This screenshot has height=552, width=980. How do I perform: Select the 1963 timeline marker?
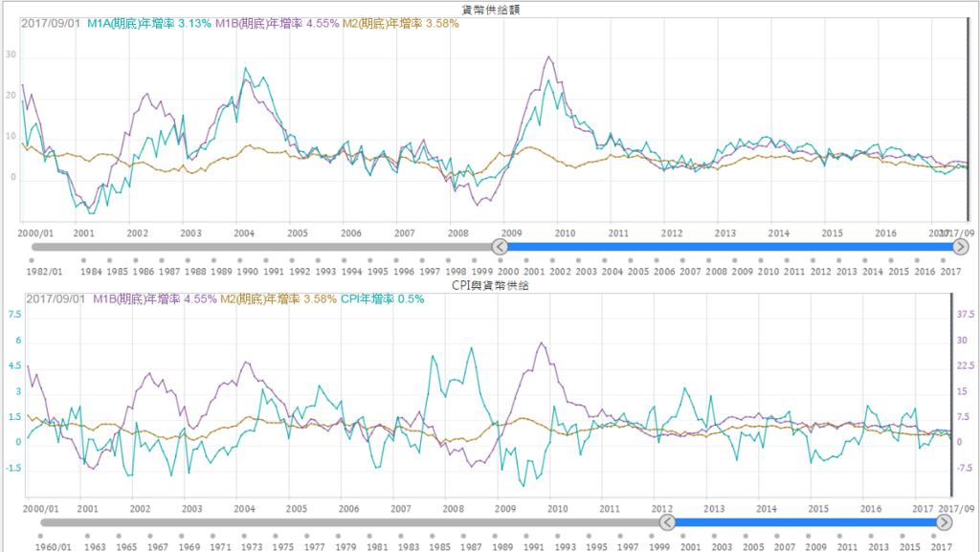coord(87,536)
